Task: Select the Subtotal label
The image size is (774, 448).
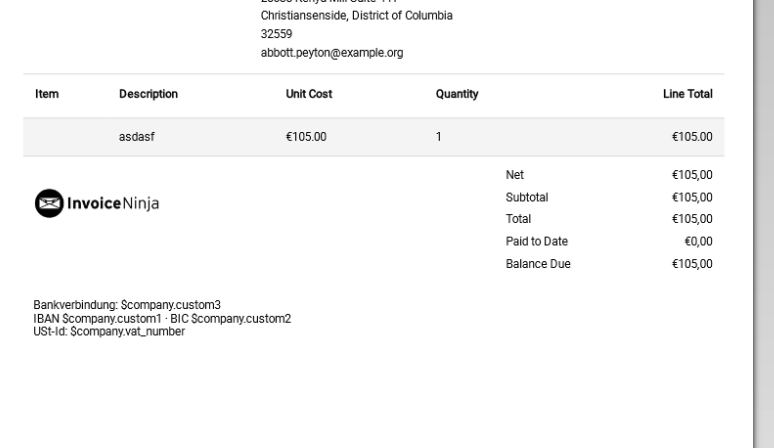Action: pyautogui.click(x=527, y=197)
